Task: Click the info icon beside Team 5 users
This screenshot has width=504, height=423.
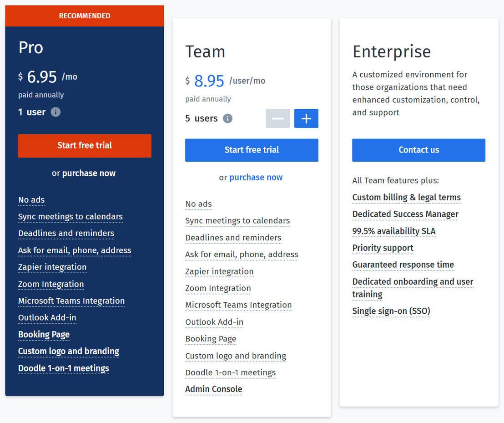Action: coord(227,118)
